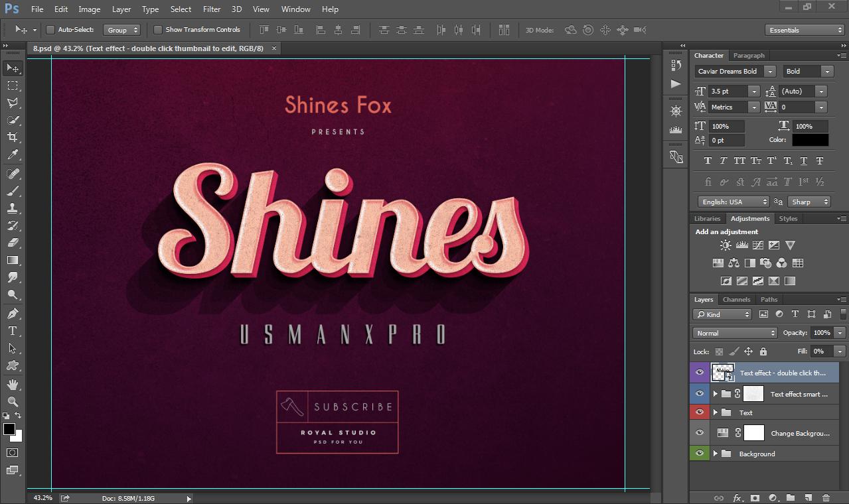Enable the Auto-Select checkbox
This screenshot has height=504, width=849.
(x=50, y=30)
